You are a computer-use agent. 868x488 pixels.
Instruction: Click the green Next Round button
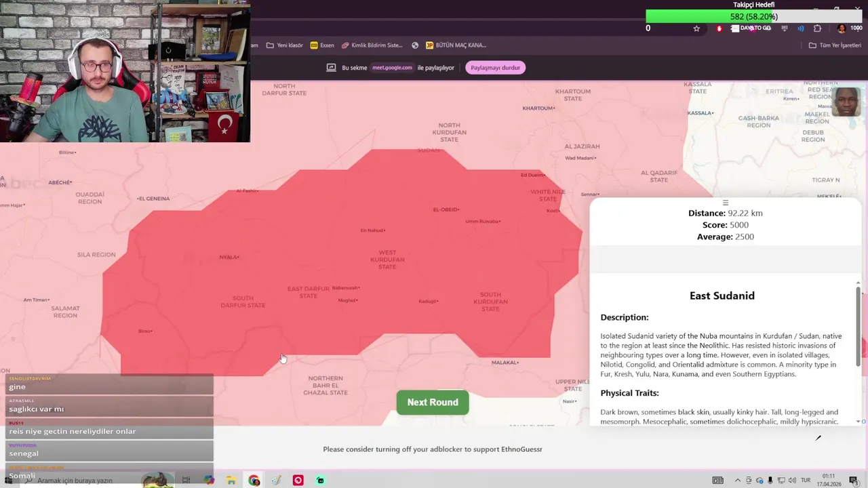pyautogui.click(x=433, y=403)
